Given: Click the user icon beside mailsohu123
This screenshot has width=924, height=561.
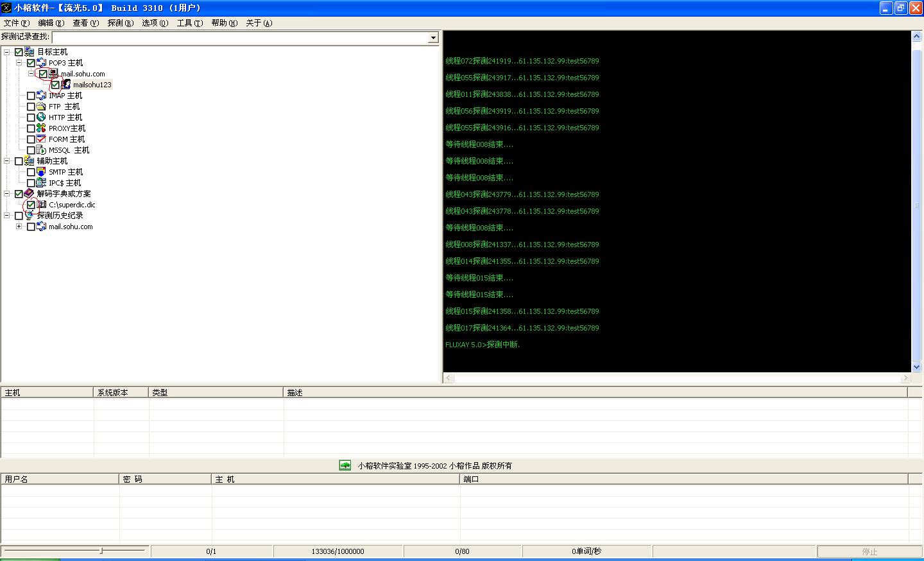Looking at the screenshot, I should point(66,85).
